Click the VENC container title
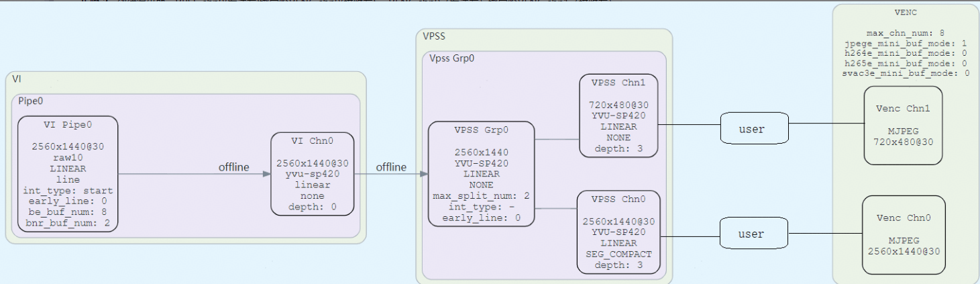 pos(906,12)
